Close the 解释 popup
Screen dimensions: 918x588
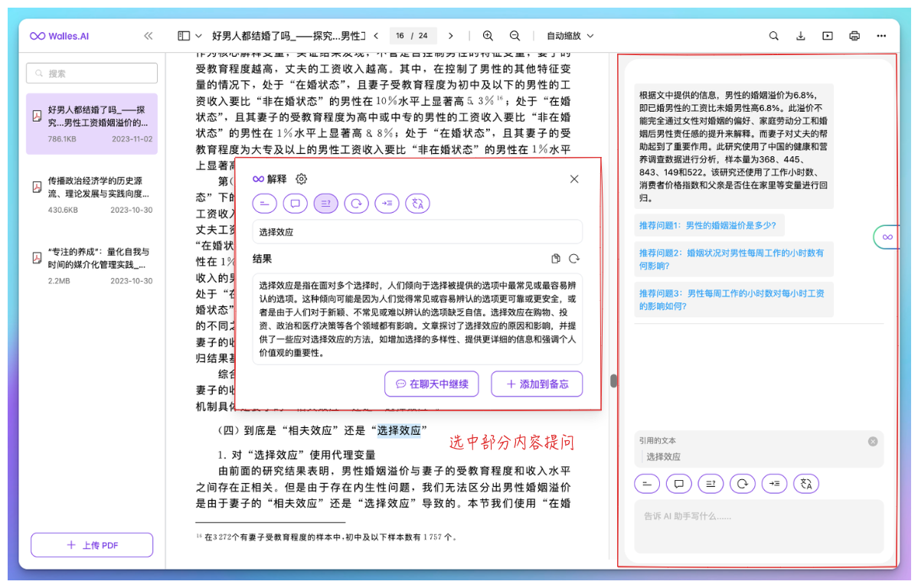click(574, 178)
